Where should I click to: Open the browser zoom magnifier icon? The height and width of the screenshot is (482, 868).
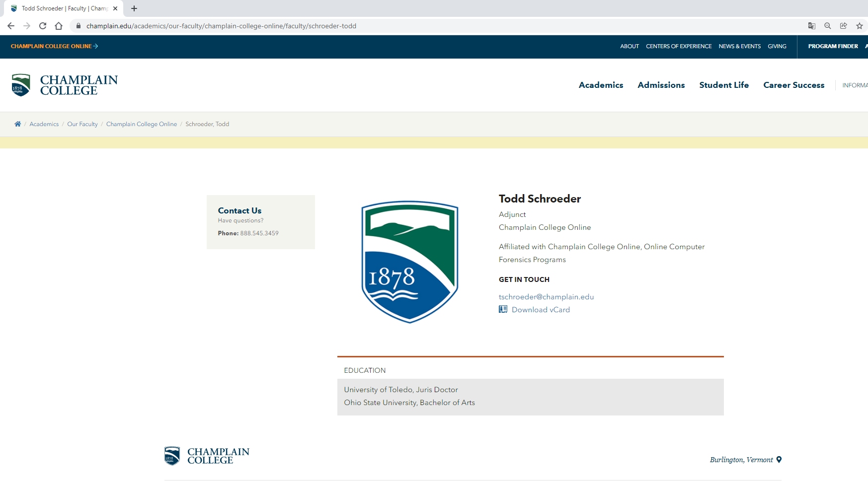click(827, 26)
